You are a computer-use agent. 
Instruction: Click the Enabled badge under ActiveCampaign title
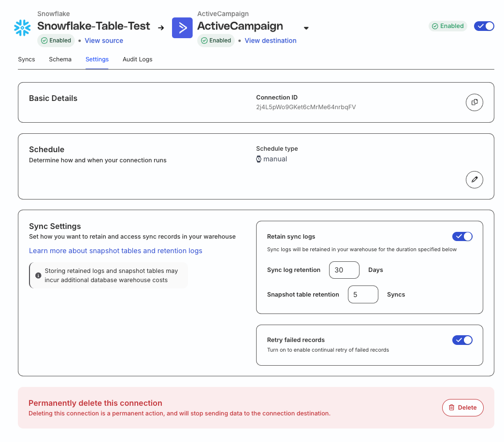(216, 41)
